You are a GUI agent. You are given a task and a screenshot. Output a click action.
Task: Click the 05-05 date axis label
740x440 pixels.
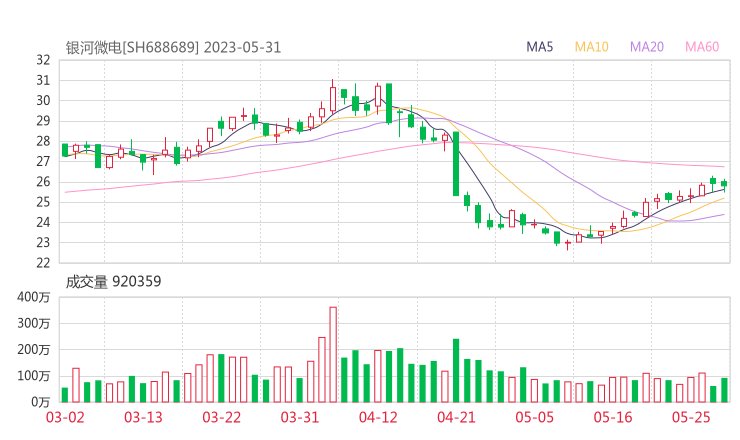coord(535,417)
